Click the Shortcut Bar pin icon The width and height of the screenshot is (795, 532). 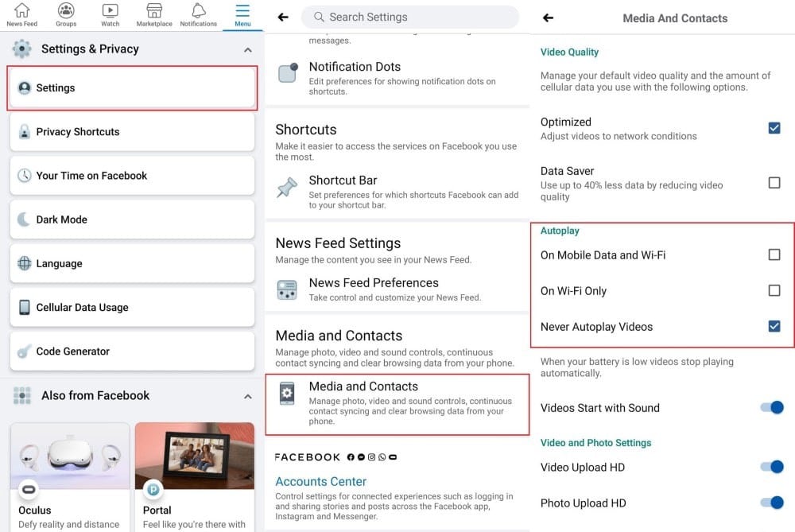pos(287,188)
